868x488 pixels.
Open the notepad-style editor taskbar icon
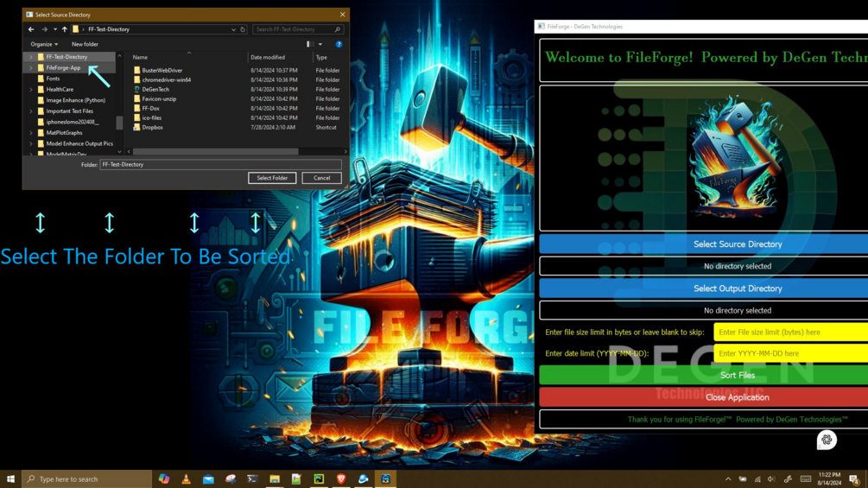297,479
